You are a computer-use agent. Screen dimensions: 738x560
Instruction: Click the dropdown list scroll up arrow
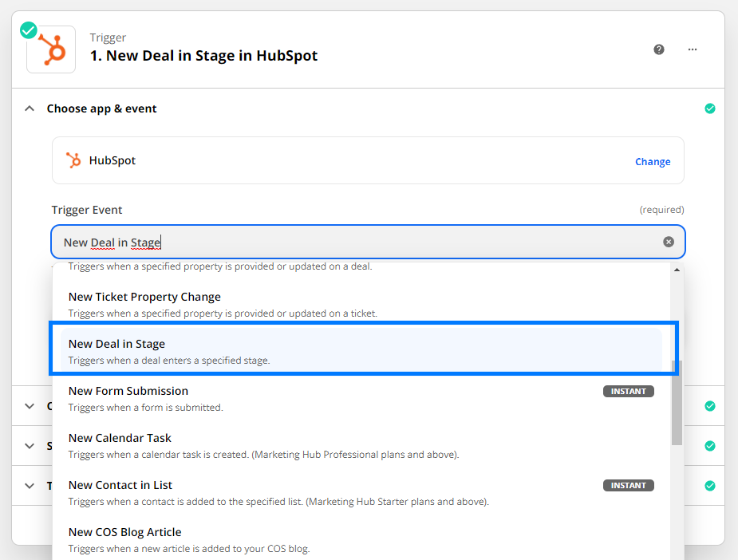(x=677, y=270)
